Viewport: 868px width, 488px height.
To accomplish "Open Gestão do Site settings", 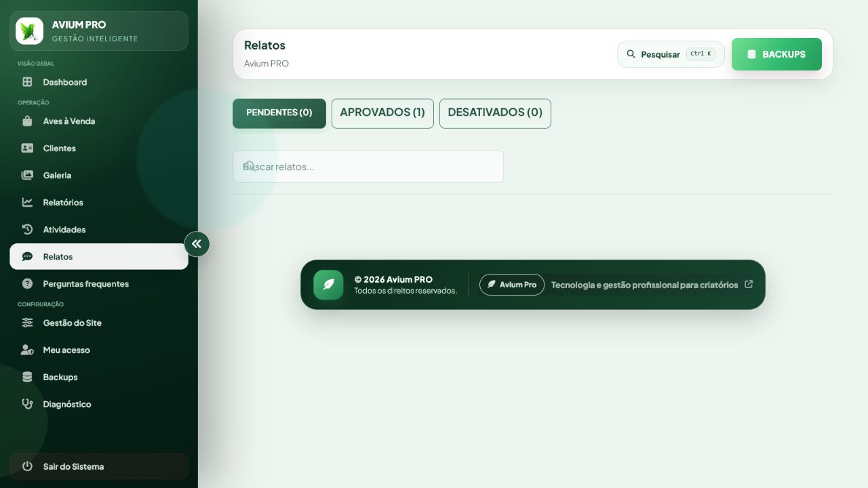I will click(x=99, y=323).
